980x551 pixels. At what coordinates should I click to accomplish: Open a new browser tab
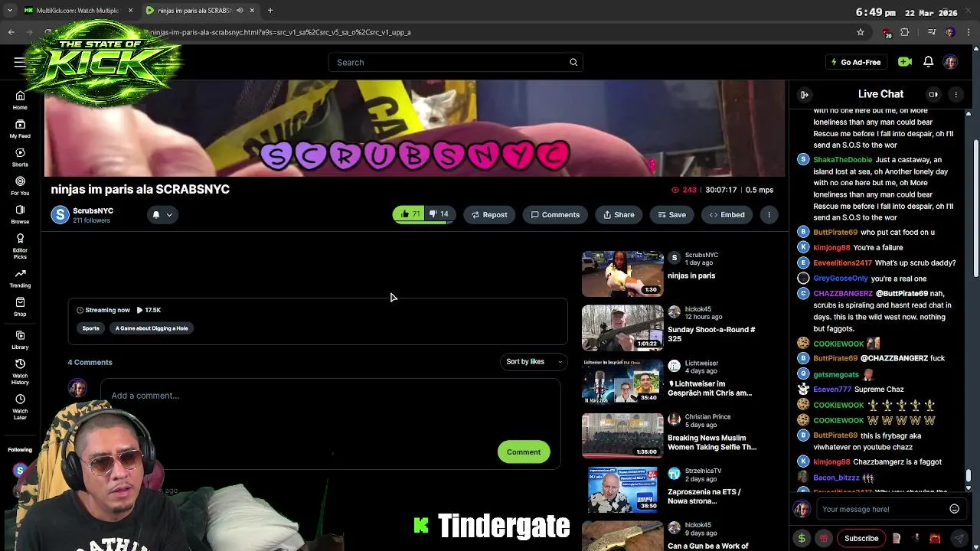pyautogui.click(x=270, y=11)
